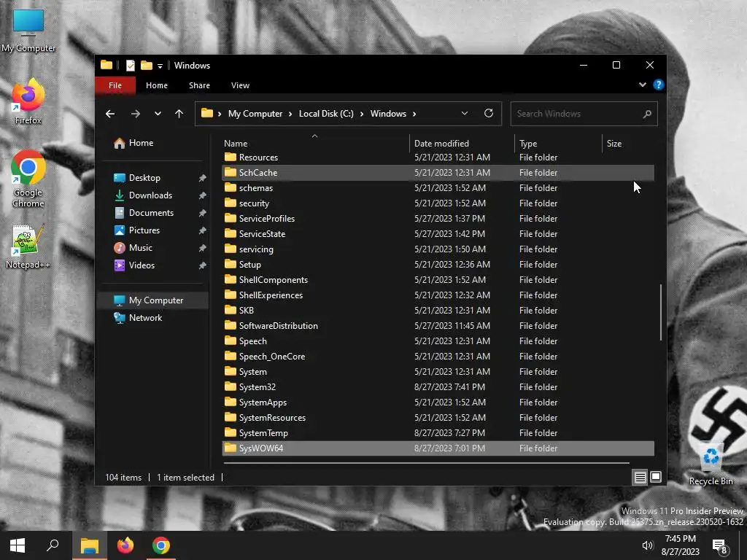Select the servicing folder
The width and height of the screenshot is (747, 560).
click(438, 249)
